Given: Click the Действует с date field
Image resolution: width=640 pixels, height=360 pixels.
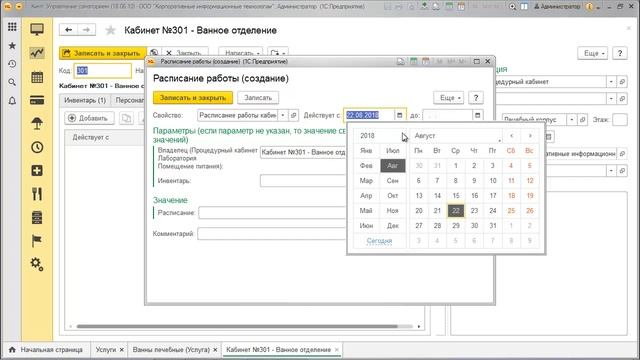Looking at the screenshot, I should tap(369, 116).
